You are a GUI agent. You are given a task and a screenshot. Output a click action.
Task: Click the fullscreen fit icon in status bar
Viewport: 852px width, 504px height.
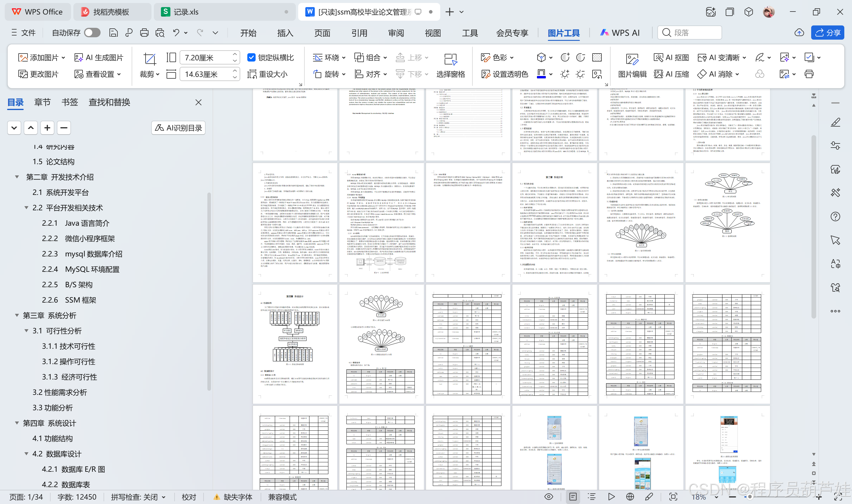(x=673, y=497)
